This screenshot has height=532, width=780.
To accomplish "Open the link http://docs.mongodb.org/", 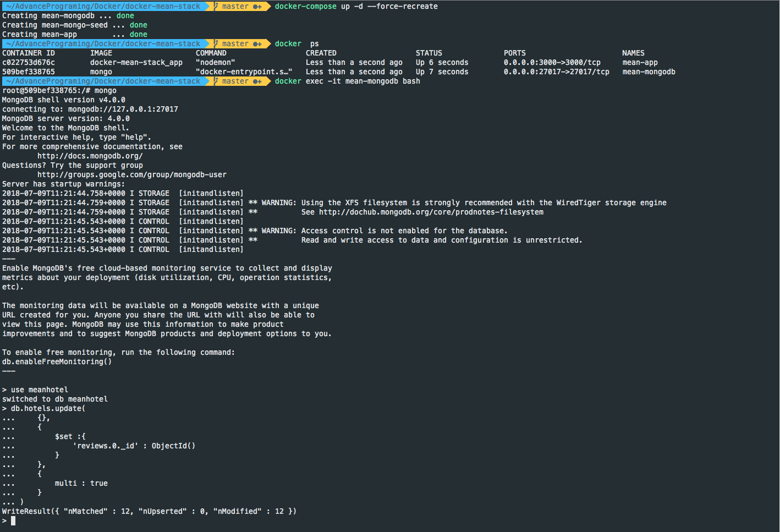I will tap(90, 156).
